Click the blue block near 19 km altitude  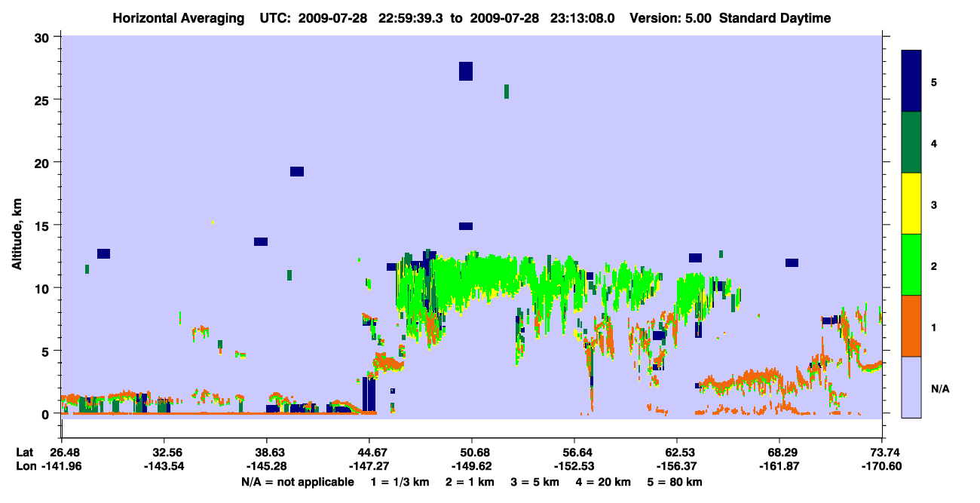coord(297,171)
